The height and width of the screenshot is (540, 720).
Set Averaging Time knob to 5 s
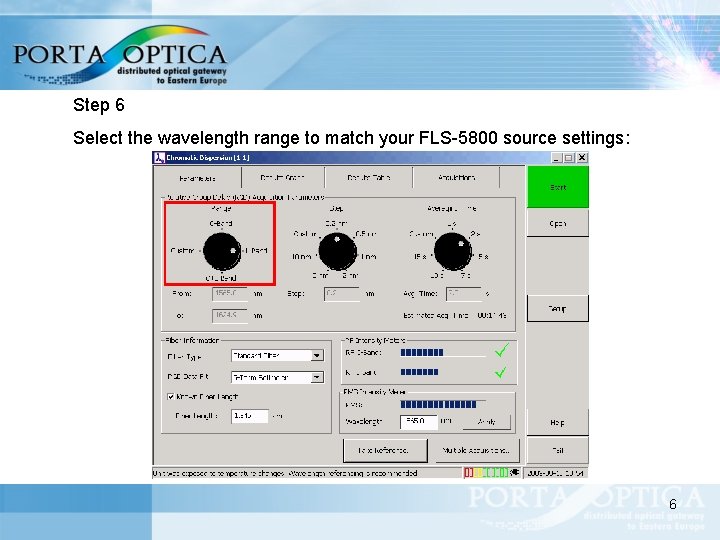coord(484,257)
